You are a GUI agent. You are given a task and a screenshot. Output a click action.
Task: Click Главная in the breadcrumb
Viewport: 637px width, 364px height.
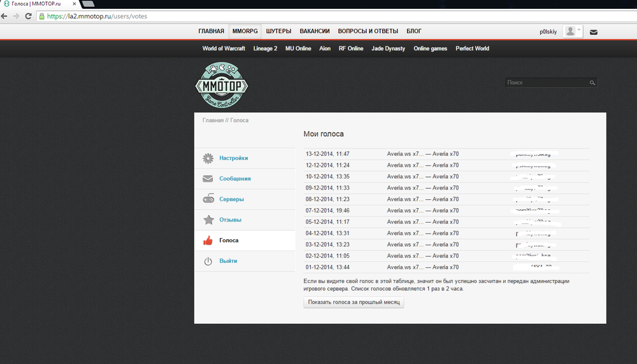(x=213, y=120)
